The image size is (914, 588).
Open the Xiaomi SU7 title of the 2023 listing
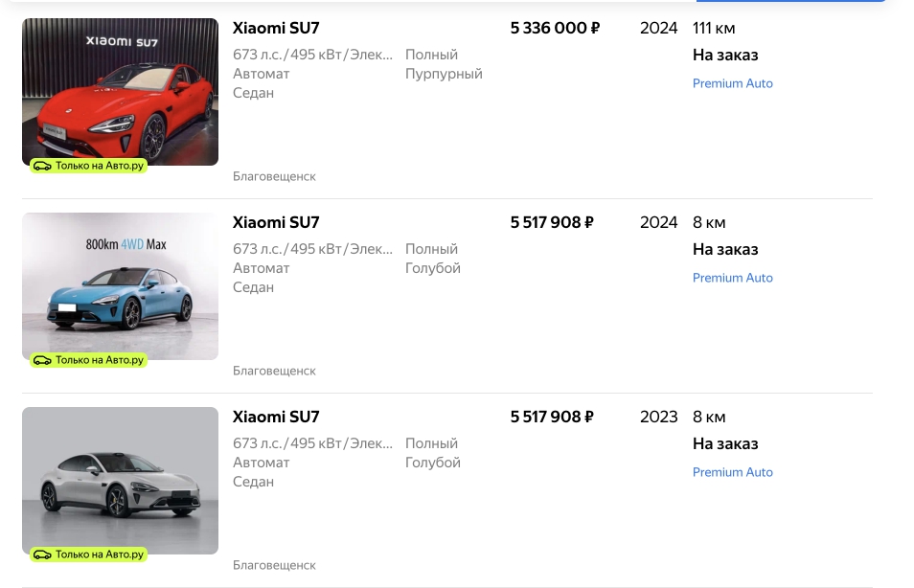276,417
